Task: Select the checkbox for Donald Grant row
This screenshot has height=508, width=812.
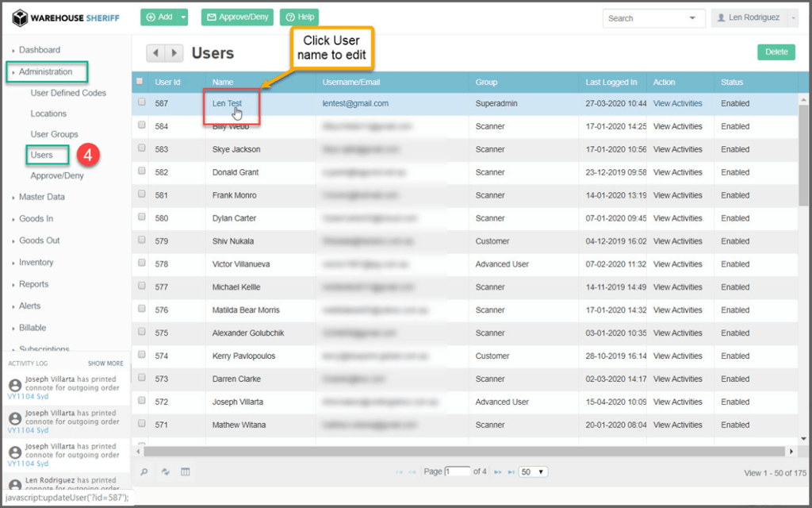Action: [x=141, y=171]
